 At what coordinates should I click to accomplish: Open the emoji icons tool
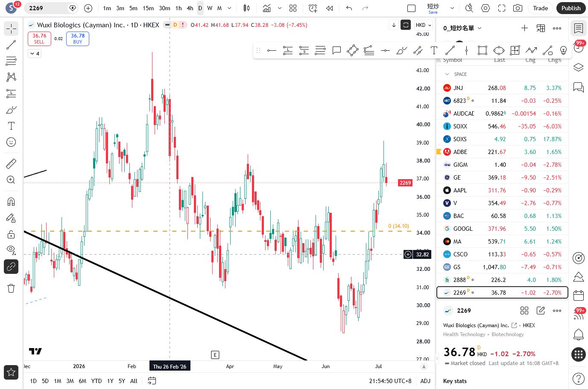11,142
